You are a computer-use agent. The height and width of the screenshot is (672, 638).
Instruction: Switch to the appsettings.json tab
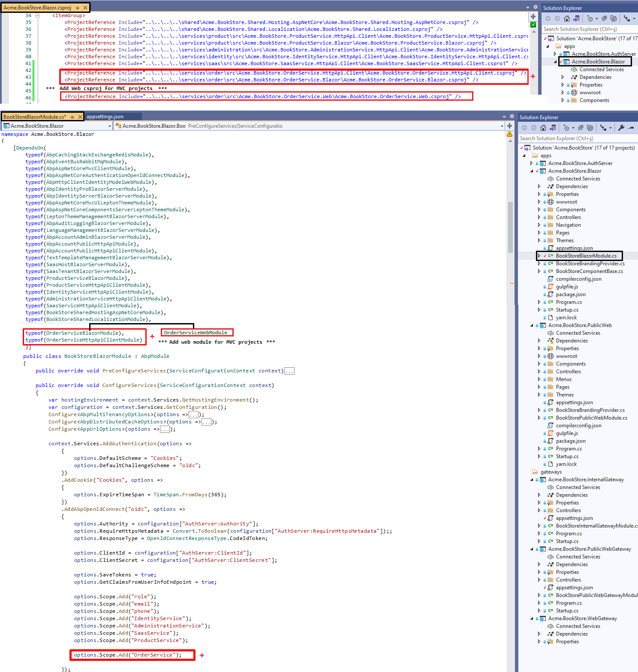105,117
